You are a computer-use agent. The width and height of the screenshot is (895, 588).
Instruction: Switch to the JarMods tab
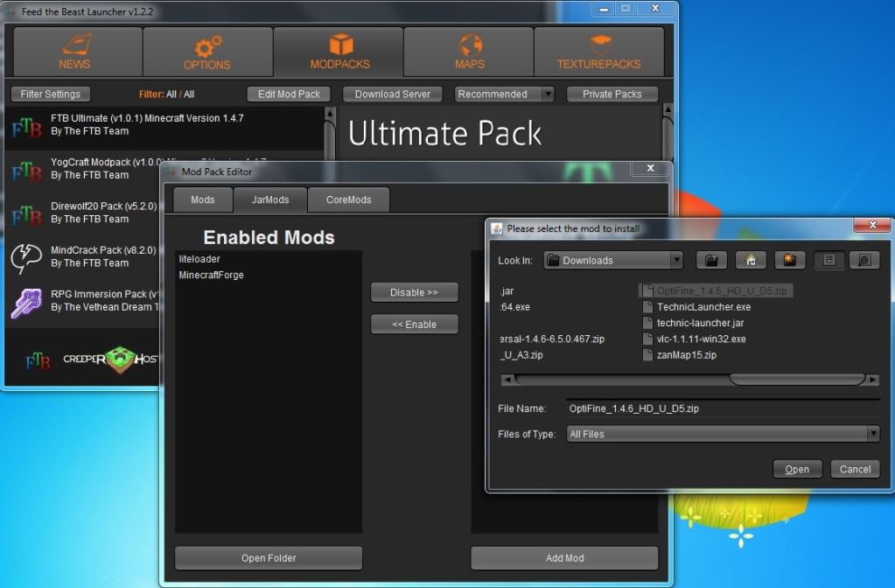[270, 199]
